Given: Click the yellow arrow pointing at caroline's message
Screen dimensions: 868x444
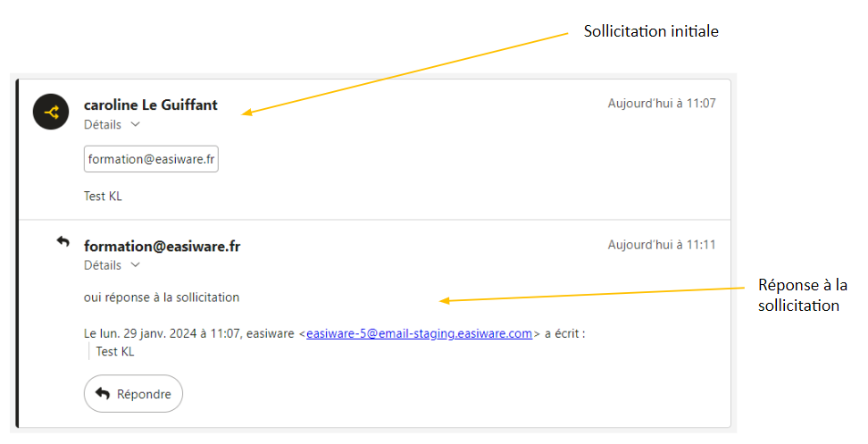Looking at the screenshot, I should pos(406,73).
